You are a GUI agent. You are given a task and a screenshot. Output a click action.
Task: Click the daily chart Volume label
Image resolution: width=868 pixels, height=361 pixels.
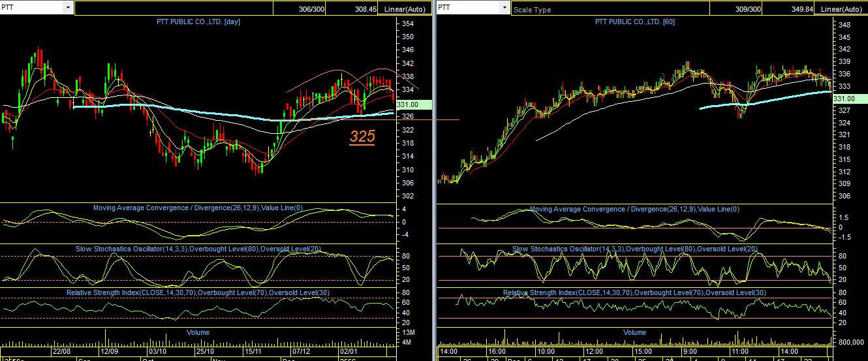pyautogui.click(x=198, y=332)
